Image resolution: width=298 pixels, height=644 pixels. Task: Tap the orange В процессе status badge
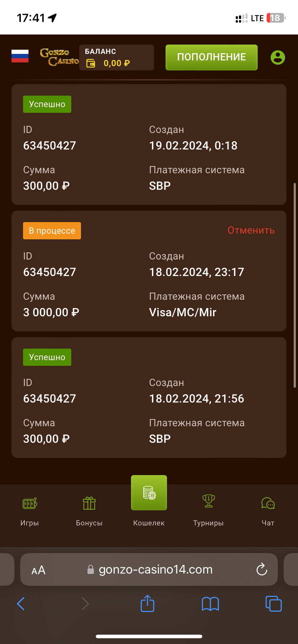tap(52, 231)
